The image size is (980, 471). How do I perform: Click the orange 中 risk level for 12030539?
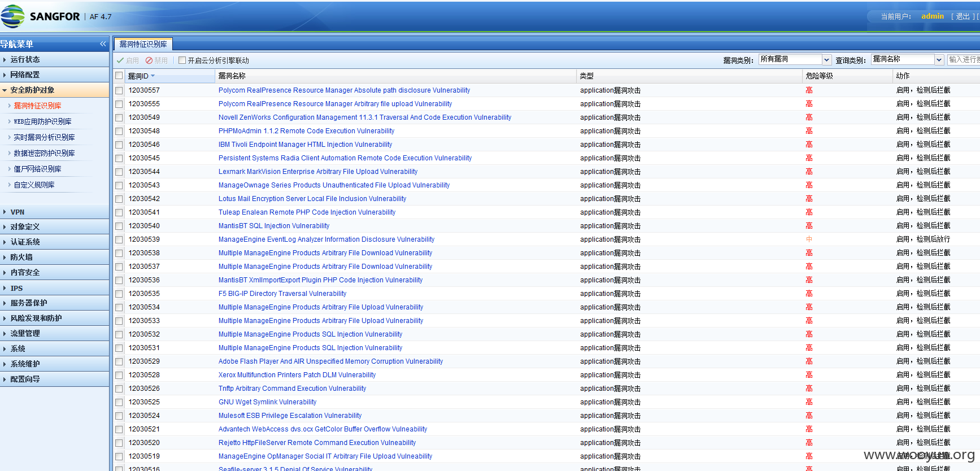pos(809,239)
